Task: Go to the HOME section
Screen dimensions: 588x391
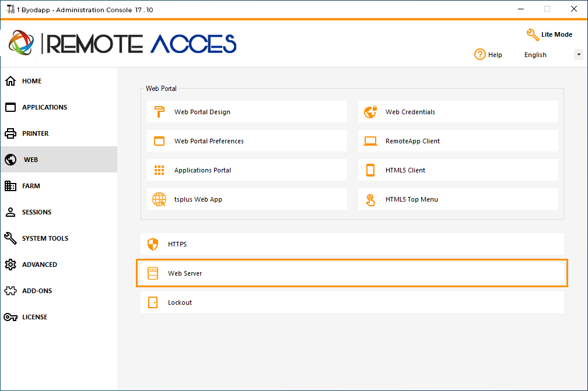Action: pyautogui.click(x=59, y=81)
